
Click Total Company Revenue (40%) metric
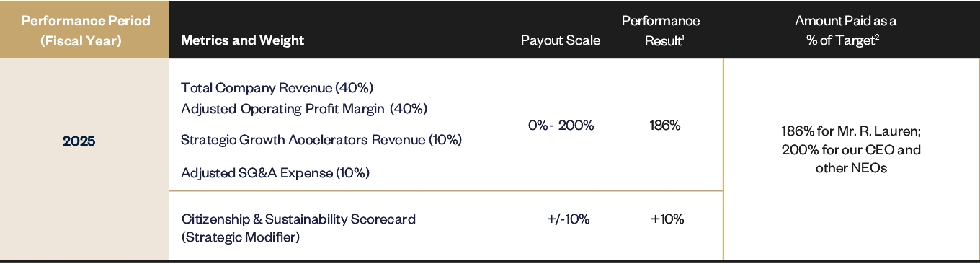point(277,88)
